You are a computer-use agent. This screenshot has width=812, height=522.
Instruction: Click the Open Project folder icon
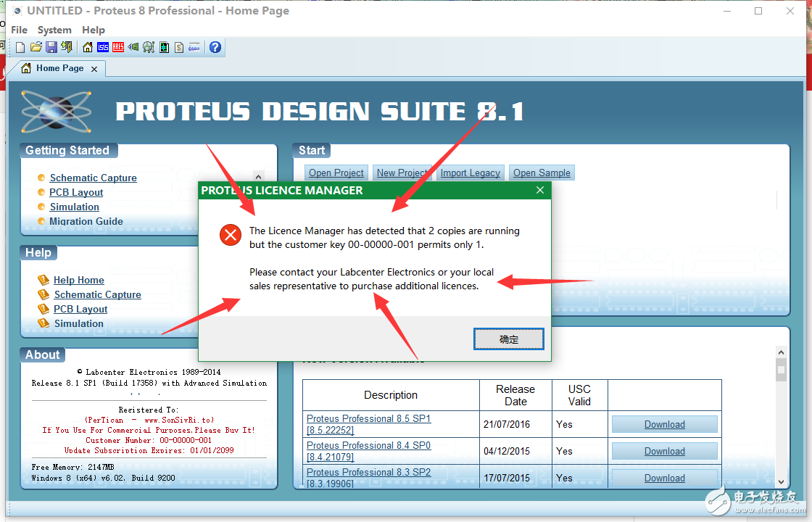(x=36, y=48)
